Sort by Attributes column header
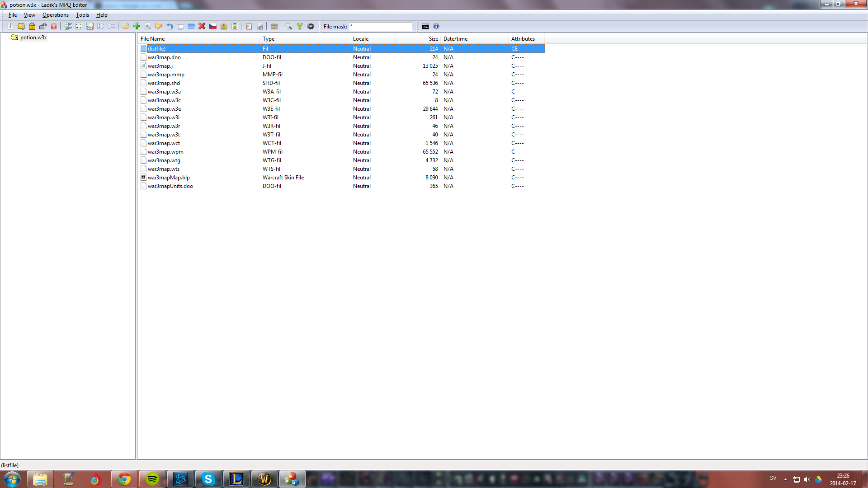The width and height of the screenshot is (868, 488). [x=527, y=39]
